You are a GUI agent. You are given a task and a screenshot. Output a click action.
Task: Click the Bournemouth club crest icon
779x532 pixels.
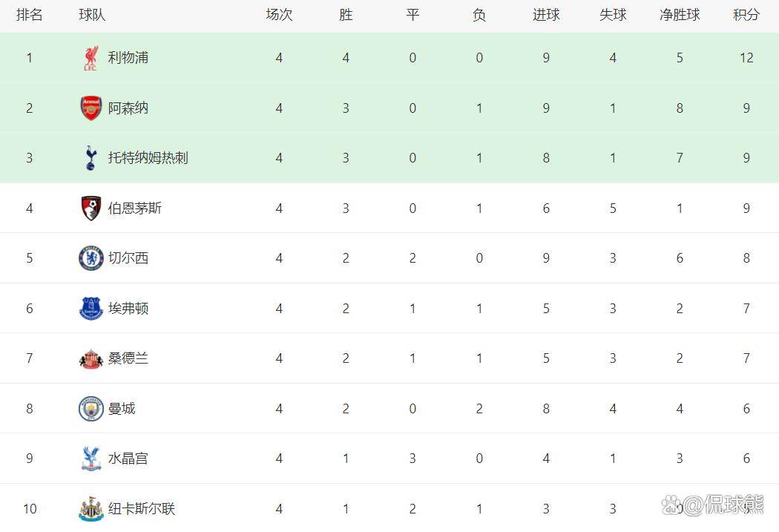pyautogui.click(x=91, y=208)
